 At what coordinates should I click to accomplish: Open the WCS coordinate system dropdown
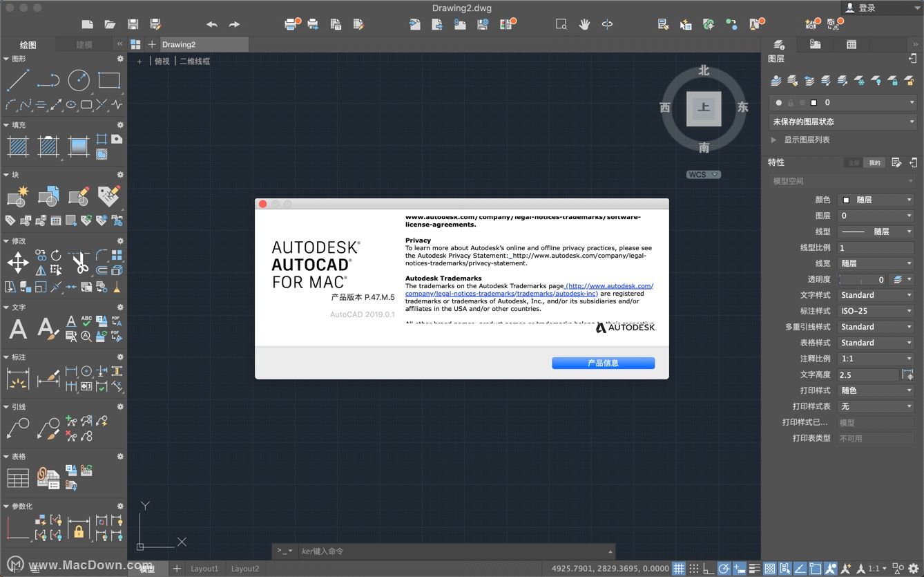[703, 175]
